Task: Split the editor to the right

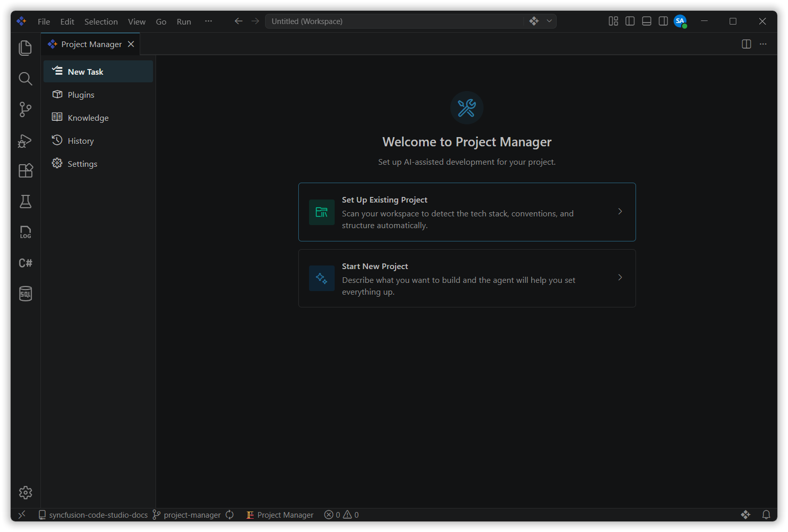Action: point(747,44)
